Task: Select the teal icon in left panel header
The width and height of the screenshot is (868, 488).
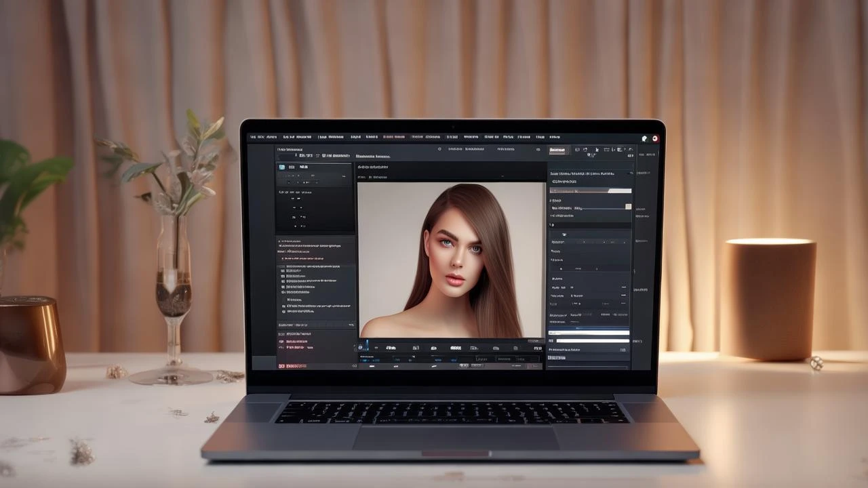Action: click(282, 167)
